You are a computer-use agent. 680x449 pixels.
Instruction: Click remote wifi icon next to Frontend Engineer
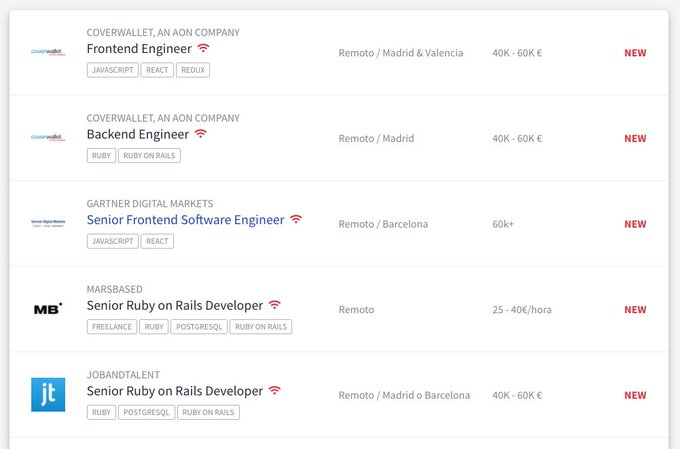(203, 48)
